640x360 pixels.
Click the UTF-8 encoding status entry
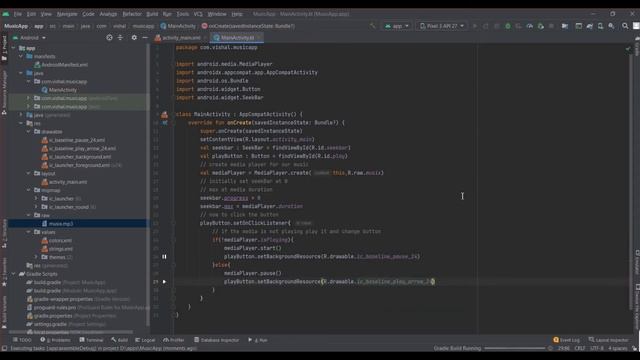pos(596,348)
